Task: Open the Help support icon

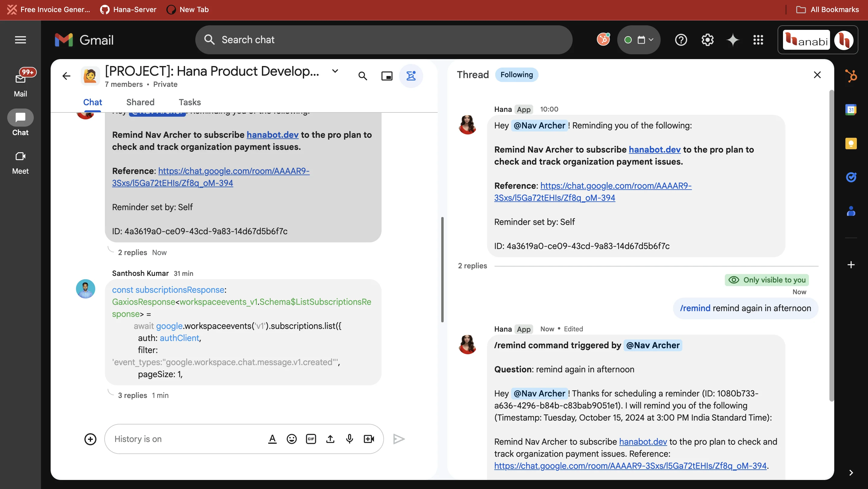Action: (681, 40)
